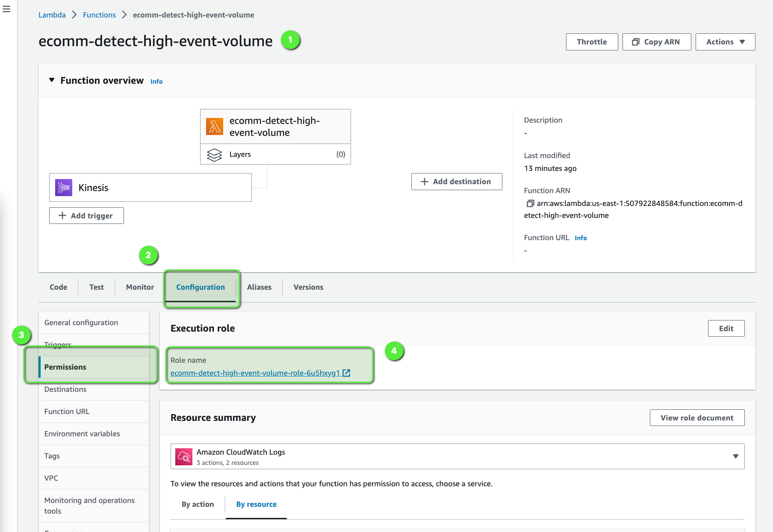Open the Monitor tab
773x532 pixels.
pyautogui.click(x=140, y=287)
